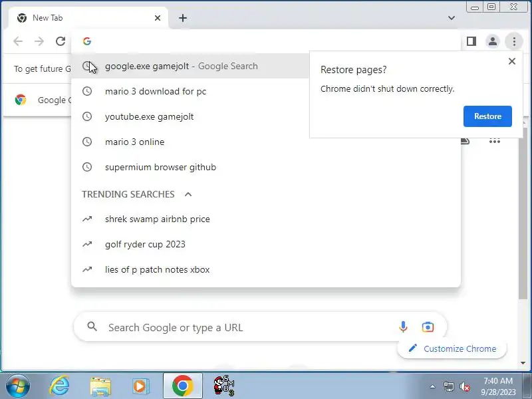Open the SMB3 Mario taskbar icon
The width and height of the screenshot is (532, 399).
223,386
